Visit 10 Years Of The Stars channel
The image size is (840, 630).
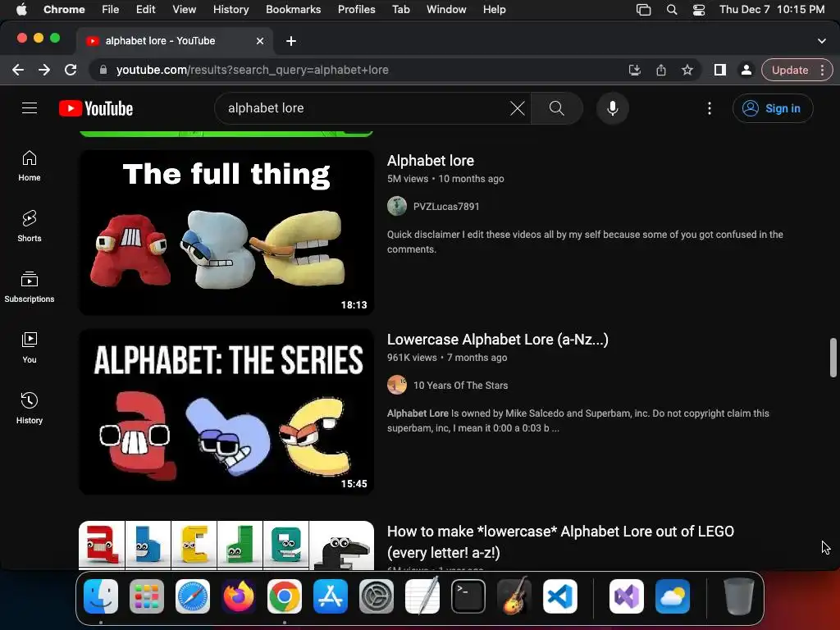(x=461, y=386)
